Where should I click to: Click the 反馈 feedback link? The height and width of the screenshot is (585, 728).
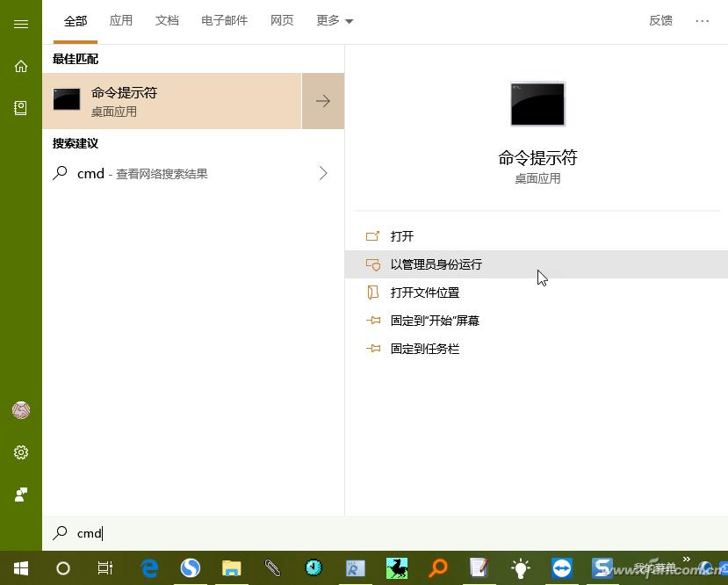click(x=660, y=20)
